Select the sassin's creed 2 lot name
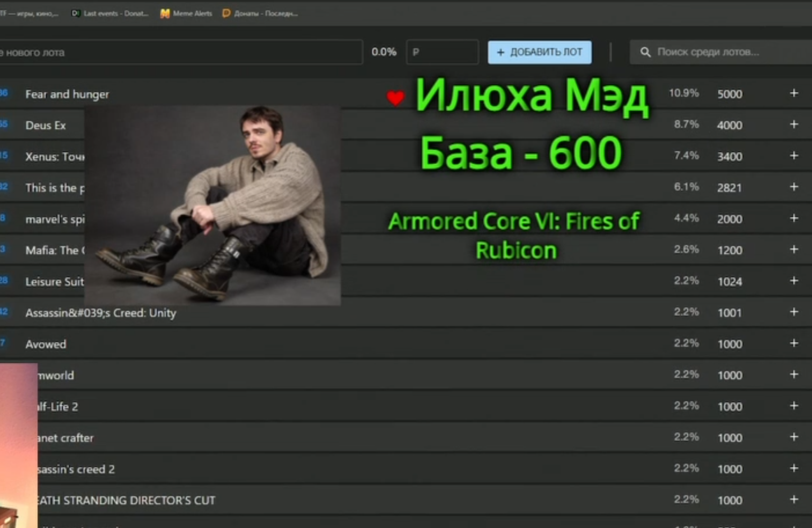 (x=76, y=469)
